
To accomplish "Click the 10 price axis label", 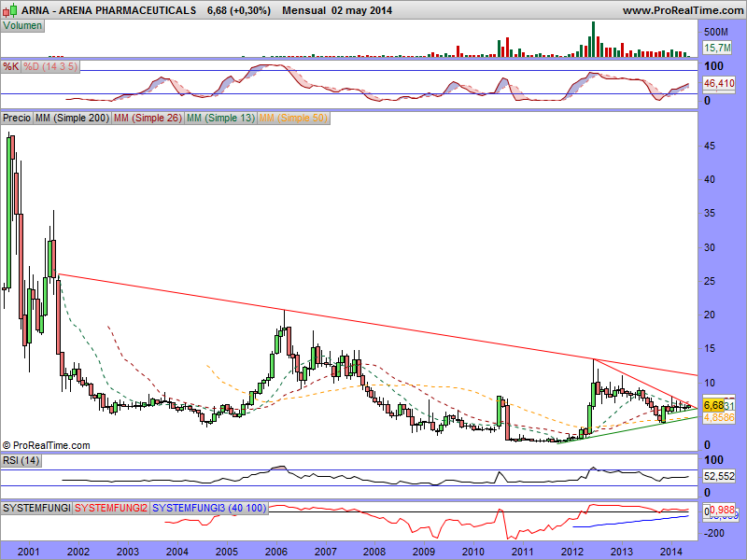I will [x=710, y=383].
